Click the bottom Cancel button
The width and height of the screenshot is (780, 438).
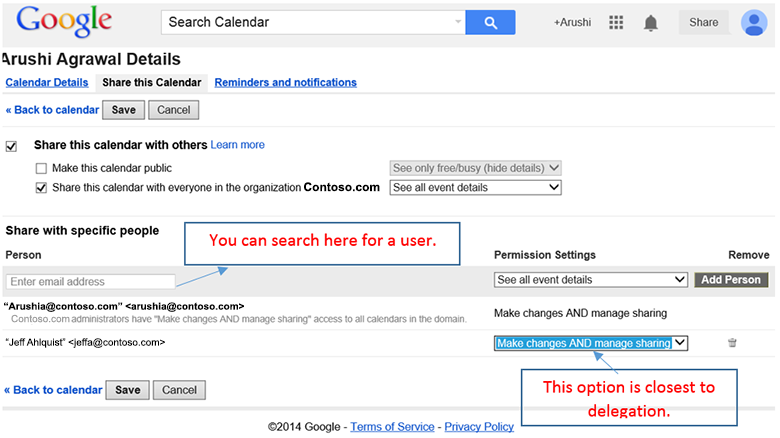179,390
